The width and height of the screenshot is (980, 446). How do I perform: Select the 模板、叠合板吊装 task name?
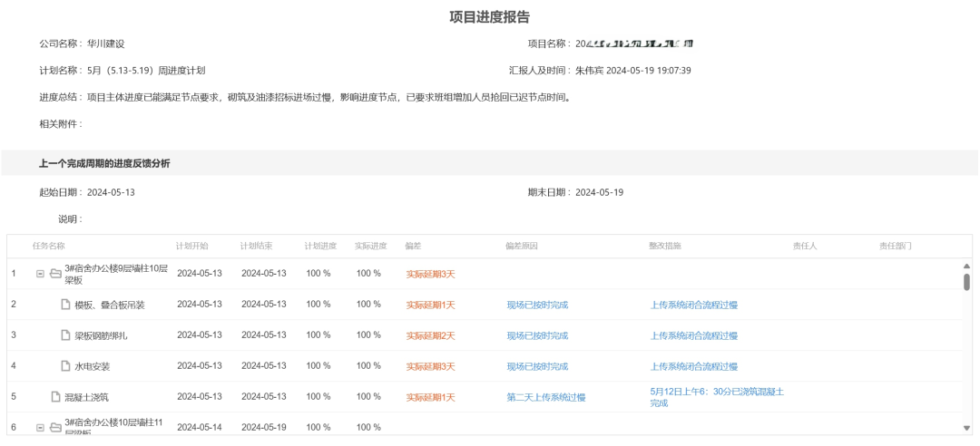[110, 305]
